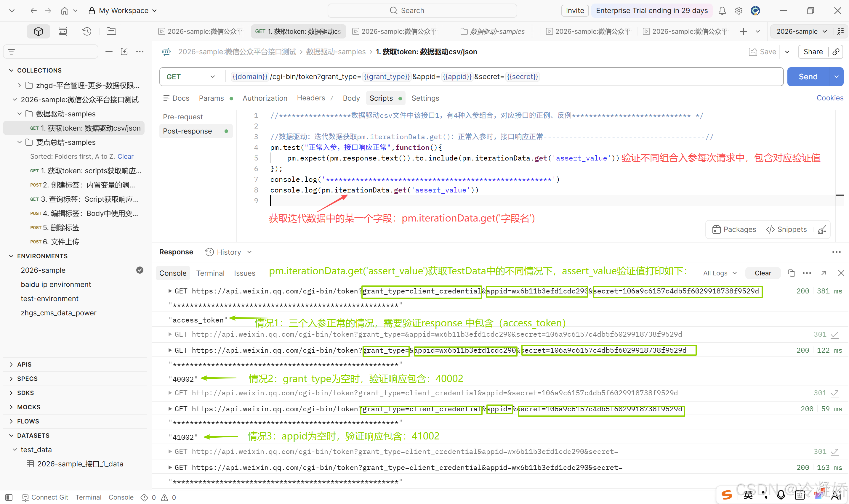This screenshot has width=849, height=504.
Task: Click the Search bar at top
Action: pyautogui.click(x=422, y=11)
